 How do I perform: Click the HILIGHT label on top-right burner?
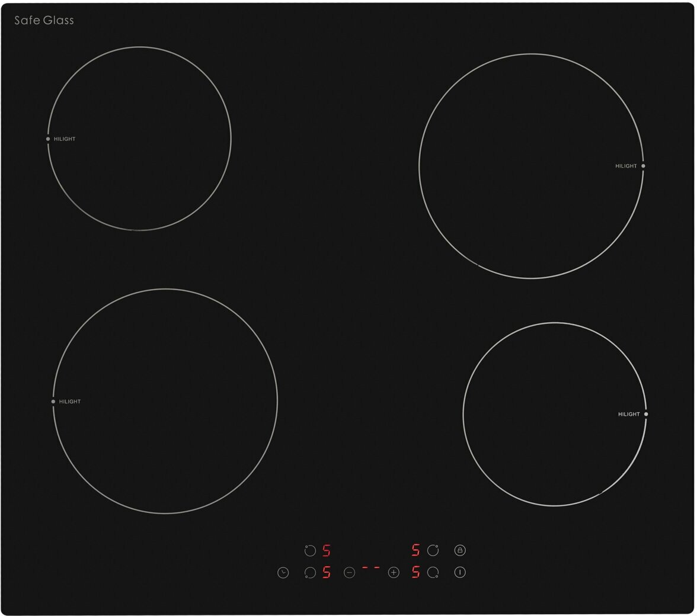(x=626, y=166)
